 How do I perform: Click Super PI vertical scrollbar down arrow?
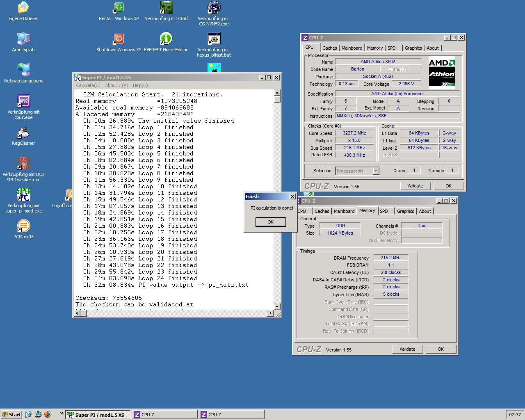[277, 306]
